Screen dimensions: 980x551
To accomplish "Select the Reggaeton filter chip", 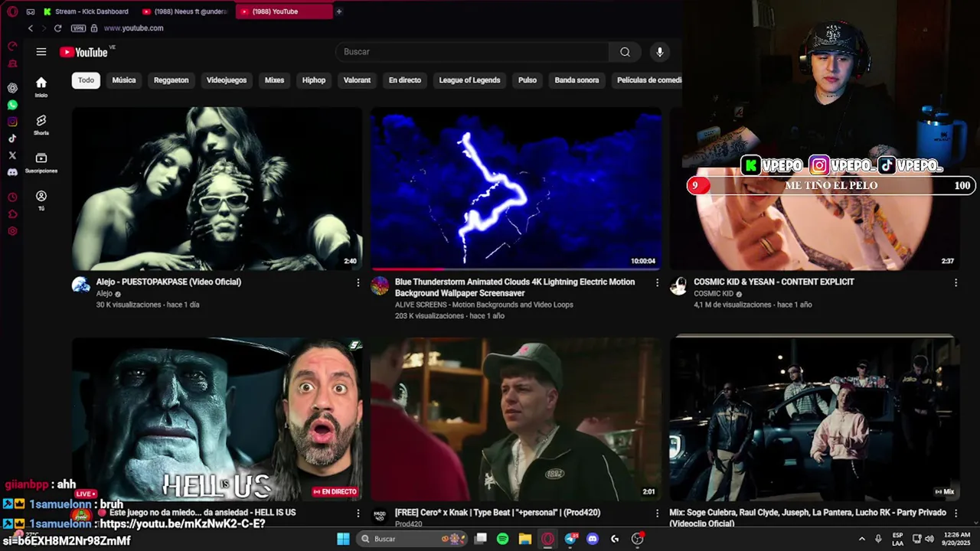I will click(171, 80).
